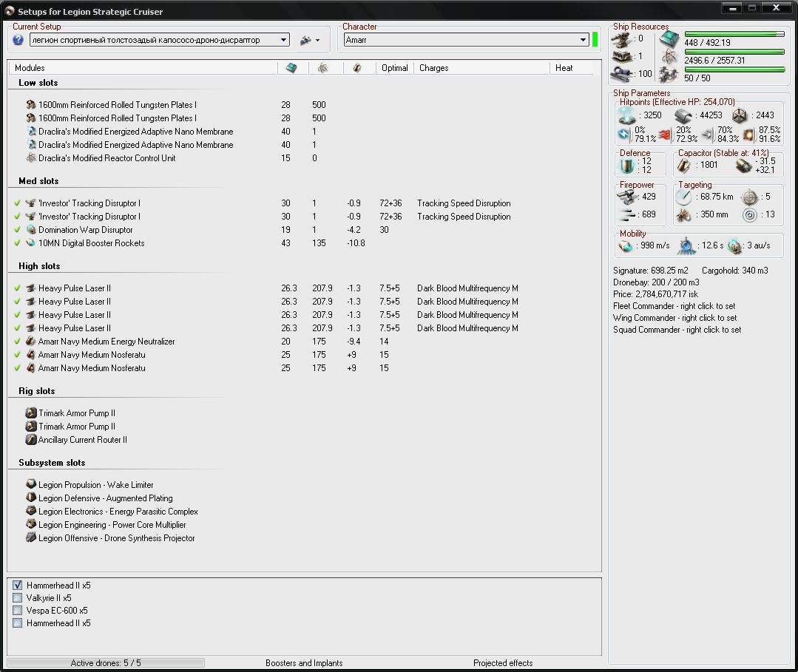Select first Draclira's Energized Adaptive Nano Membrane icon

click(31, 132)
